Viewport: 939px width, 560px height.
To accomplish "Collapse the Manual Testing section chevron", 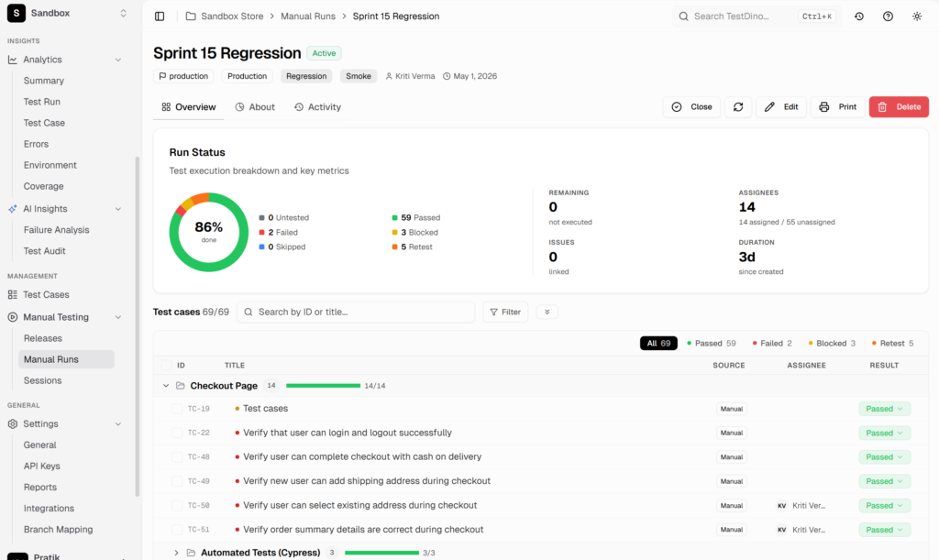I will [x=118, y=317].
